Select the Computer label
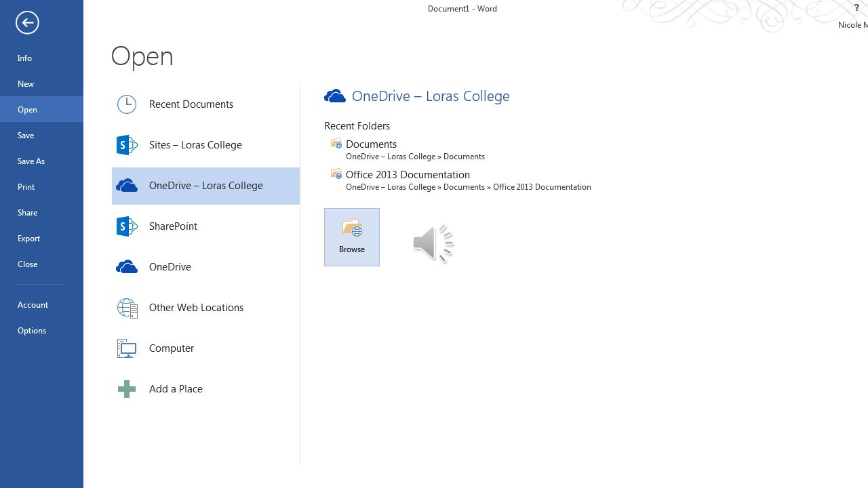868x488 pixels. point(172,348)
